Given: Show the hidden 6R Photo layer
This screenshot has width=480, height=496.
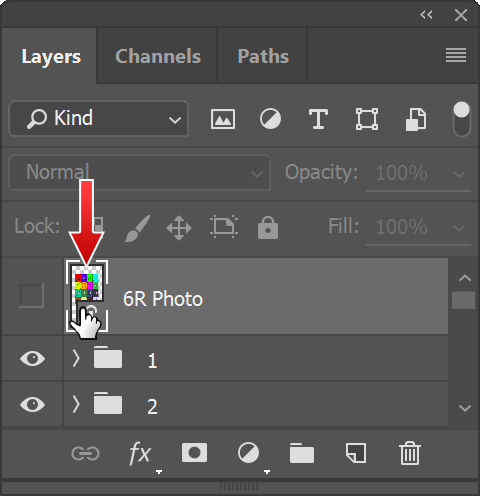Looking at the screenshot, I should (32, 295).
